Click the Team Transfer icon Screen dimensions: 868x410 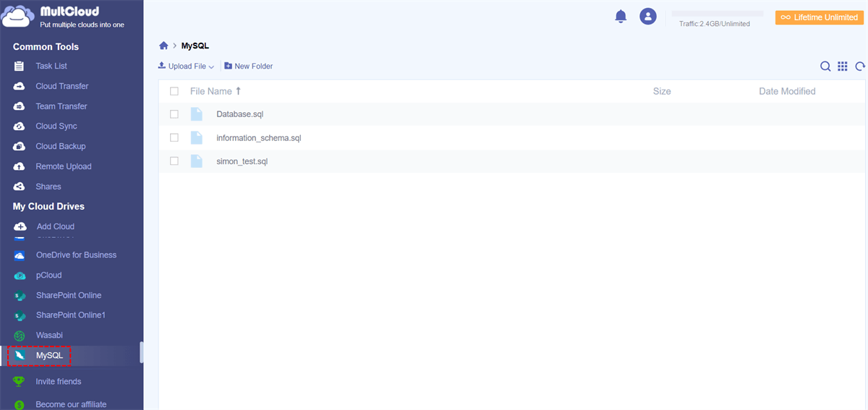click(20, 106)
